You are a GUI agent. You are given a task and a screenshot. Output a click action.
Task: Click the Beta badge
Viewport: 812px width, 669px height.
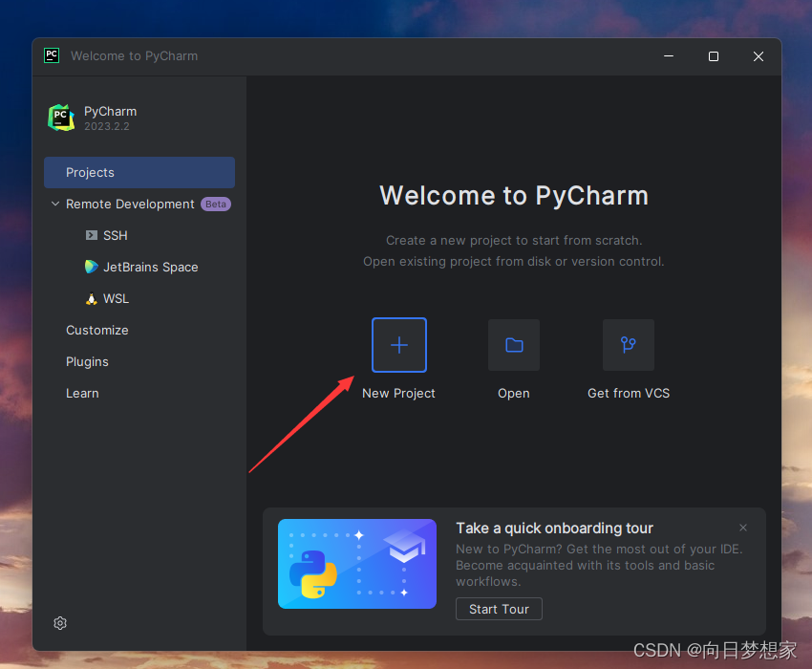[216, 205]
